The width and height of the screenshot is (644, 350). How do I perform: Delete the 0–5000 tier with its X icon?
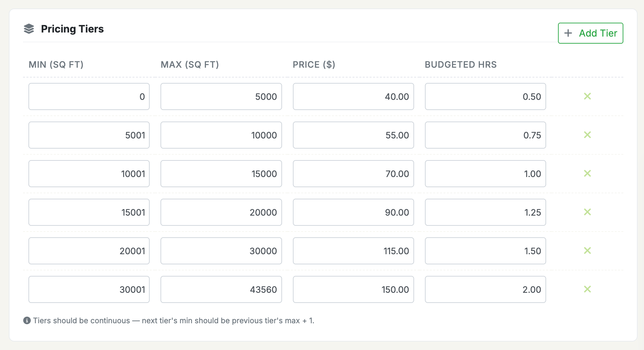(588, 96)
